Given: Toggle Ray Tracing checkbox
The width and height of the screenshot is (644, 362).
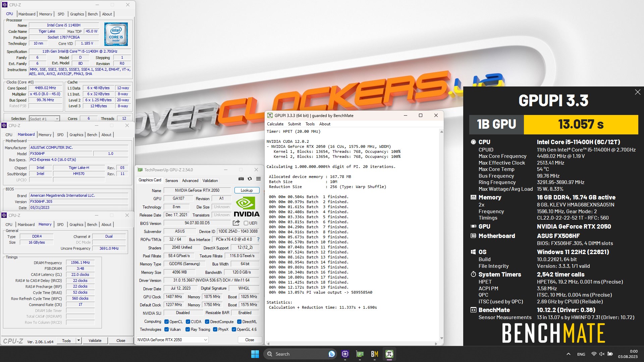Looking at the screenshot, I should click(187, 329).
